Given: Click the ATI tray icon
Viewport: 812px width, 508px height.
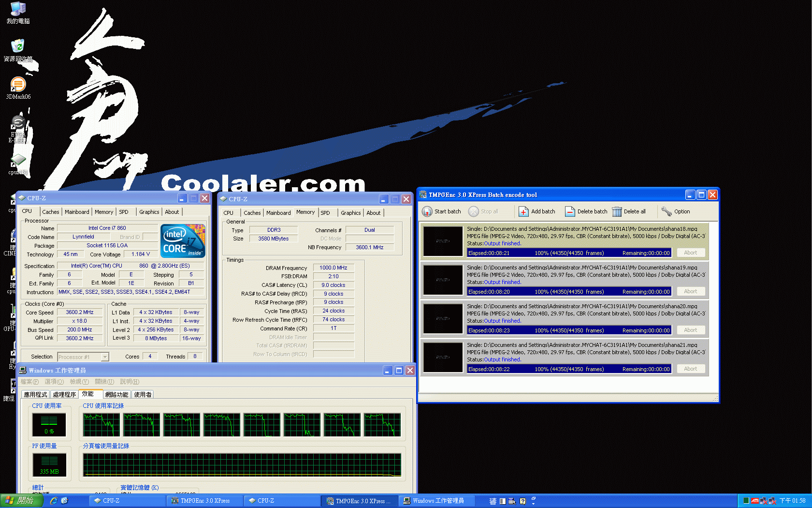Looking at the screenshot, I should coord(754,501).
